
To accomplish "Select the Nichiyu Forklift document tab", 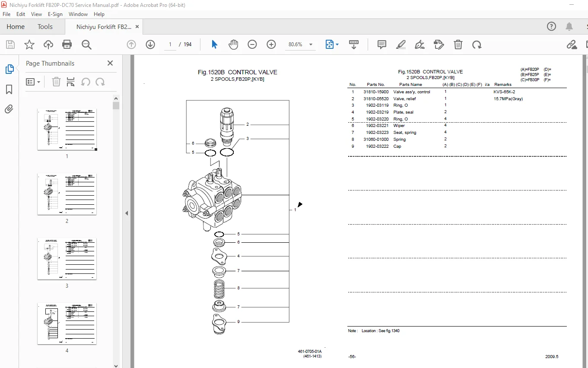I will [x=104, y=27].
